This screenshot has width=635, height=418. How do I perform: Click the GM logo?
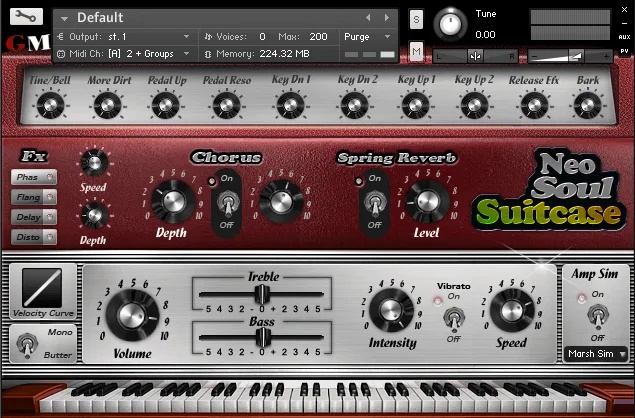28,43
